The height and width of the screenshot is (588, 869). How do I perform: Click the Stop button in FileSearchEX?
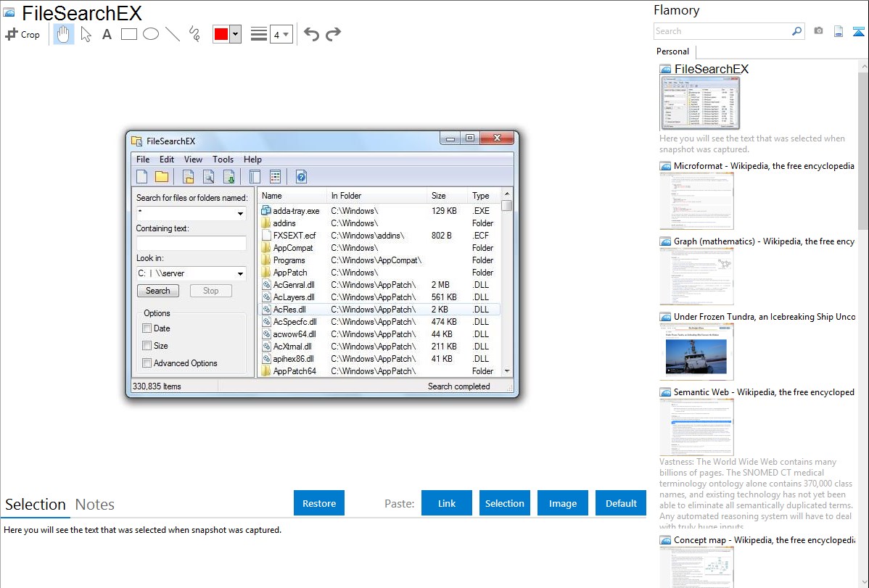210,291
